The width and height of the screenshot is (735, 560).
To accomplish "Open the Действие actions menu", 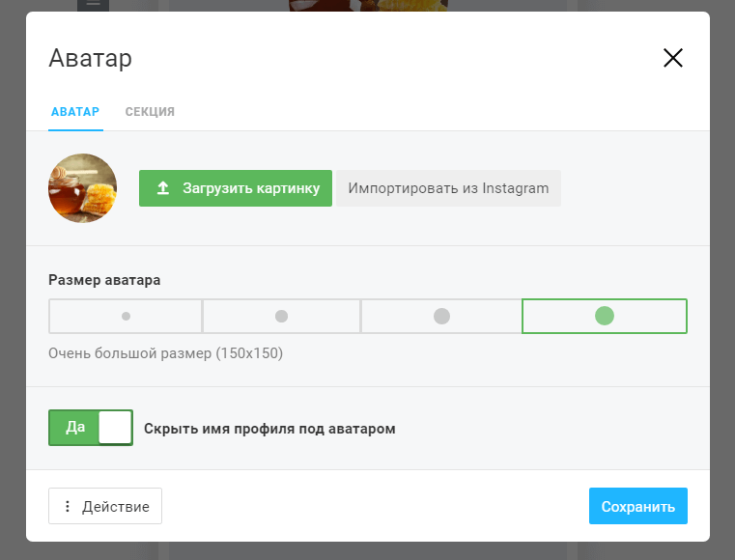I will [105, 506].
